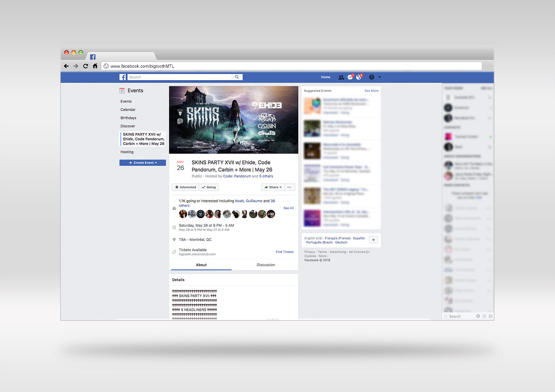Open the help question mark icon

coord(371,77)
